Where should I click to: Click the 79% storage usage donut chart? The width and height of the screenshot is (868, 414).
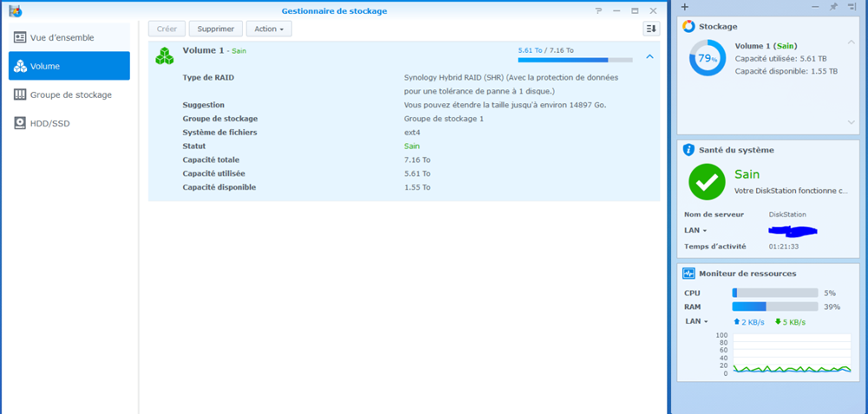(x=707, y=58)
